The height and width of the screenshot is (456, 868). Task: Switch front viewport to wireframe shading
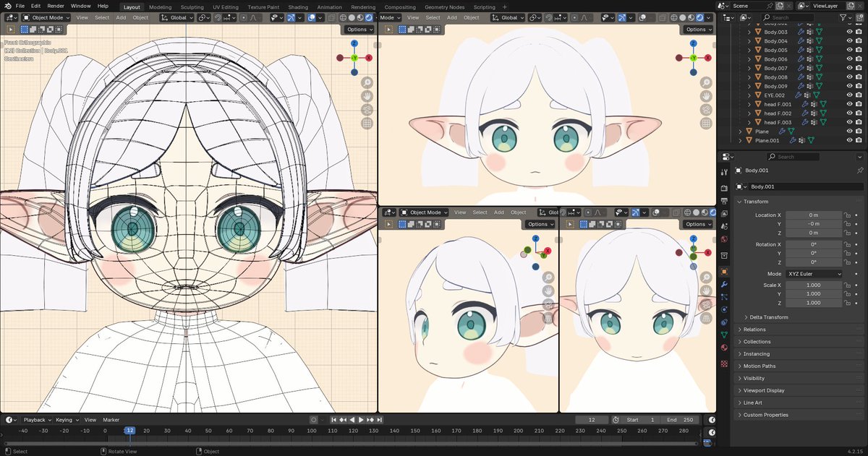pos(342,17)
